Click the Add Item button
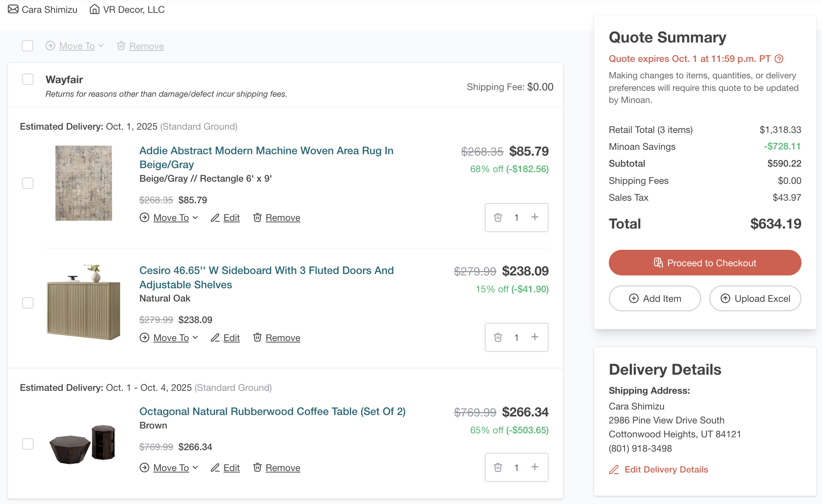Viewport: 822px width, 504px height. click(x=655, y=299)
